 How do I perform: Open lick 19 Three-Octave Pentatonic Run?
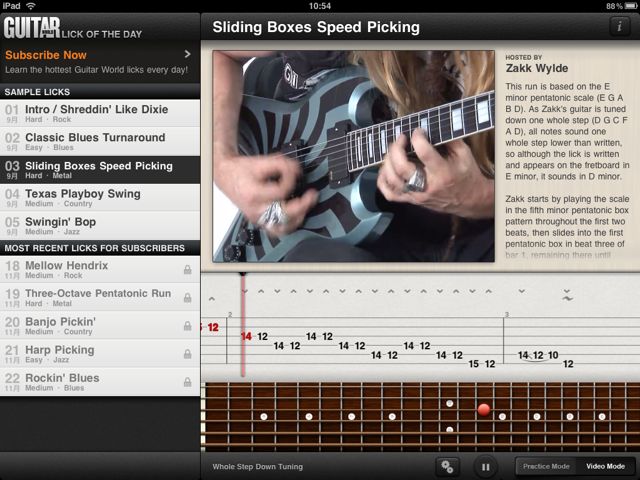(100, 298)
